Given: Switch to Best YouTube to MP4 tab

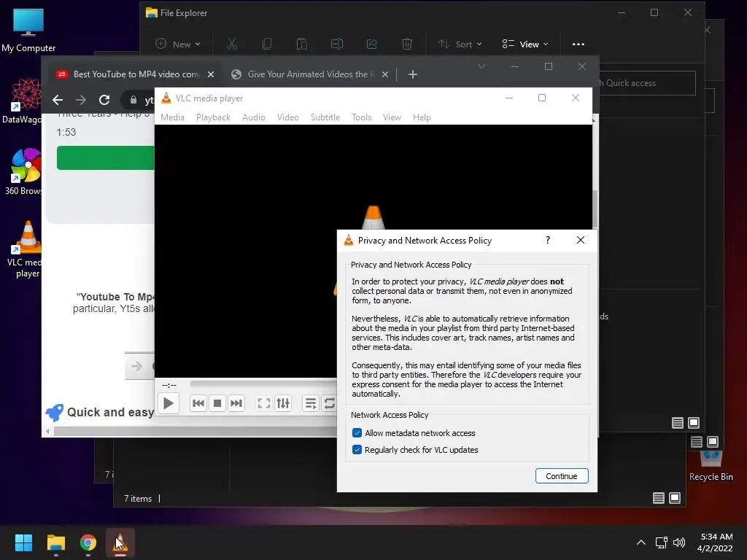Looking at the screenshot, I should click(x=135, y=74).
